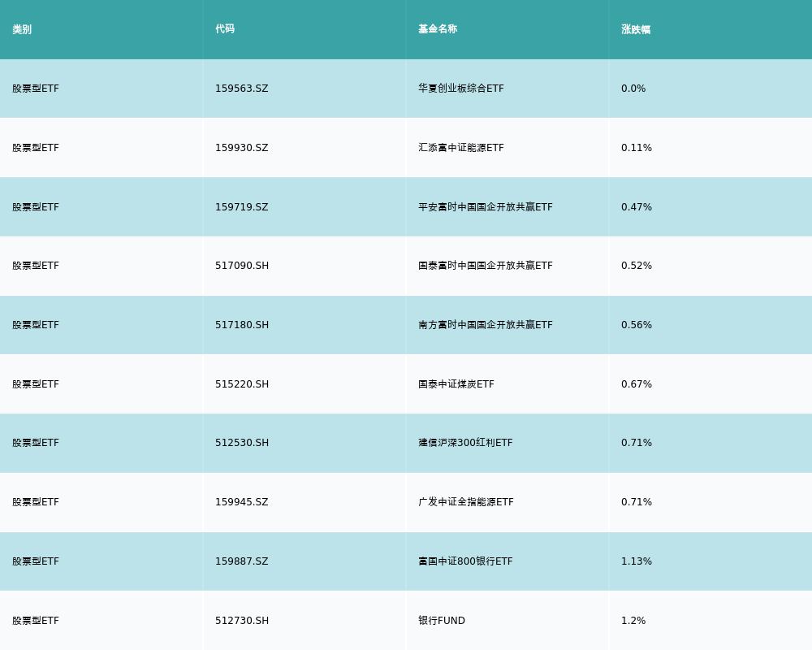Click fund name 汇添富中证能源ETF
This screenshot has height=650, width=812.
461,148
